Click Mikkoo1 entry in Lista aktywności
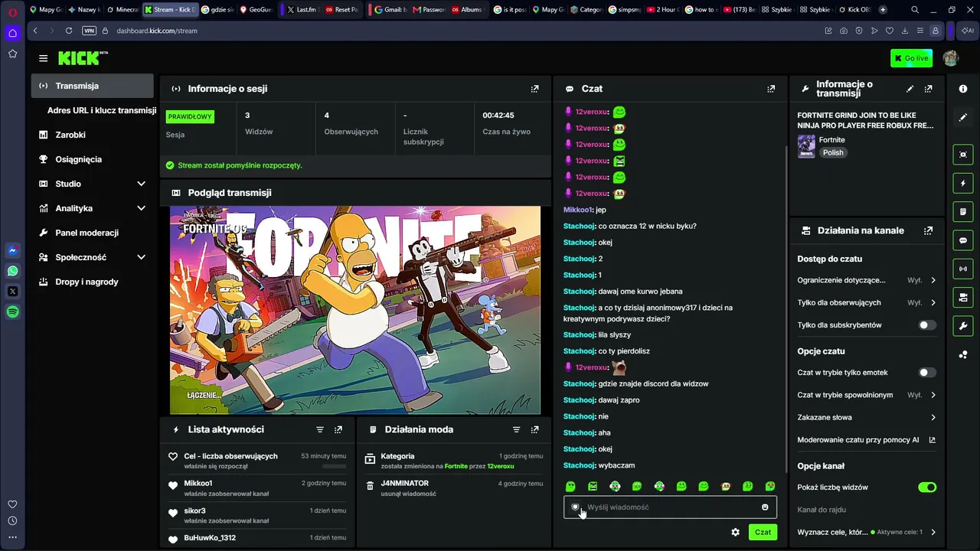The height and width of the screenshot is (551, 980). pyautogui.click(x=256, y=488)
